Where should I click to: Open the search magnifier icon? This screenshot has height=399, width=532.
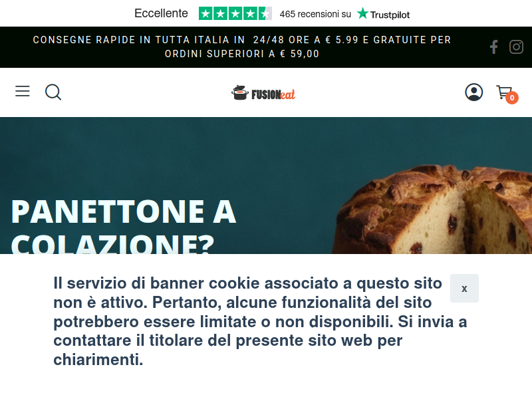pyautogui.click(x=53, y=92)
